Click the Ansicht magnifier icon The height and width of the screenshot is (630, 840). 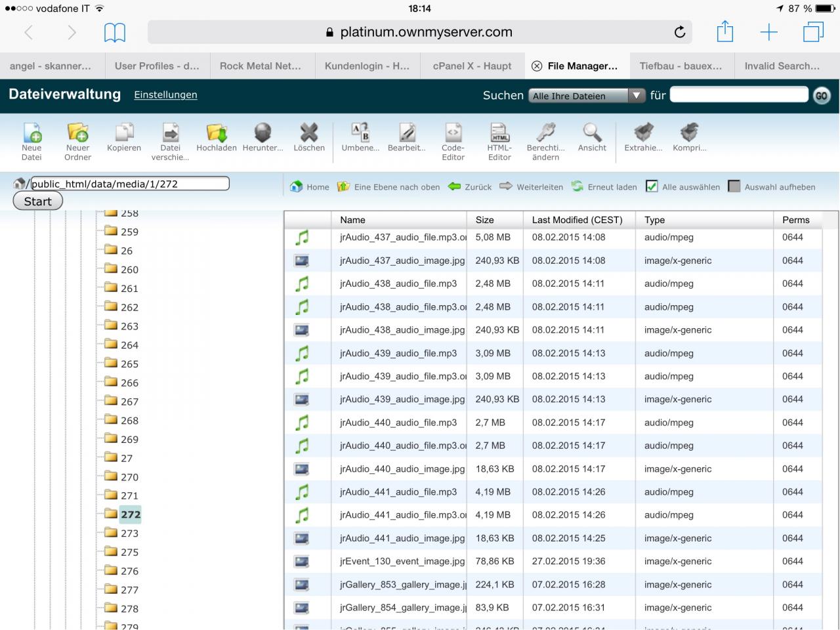(592, 133)
